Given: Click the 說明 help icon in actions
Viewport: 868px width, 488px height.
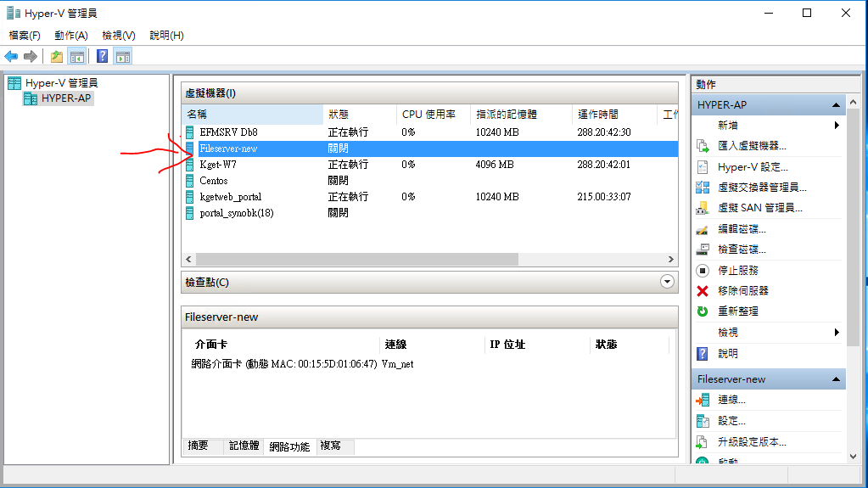Looking at the screenshot, I should point(703,353).
